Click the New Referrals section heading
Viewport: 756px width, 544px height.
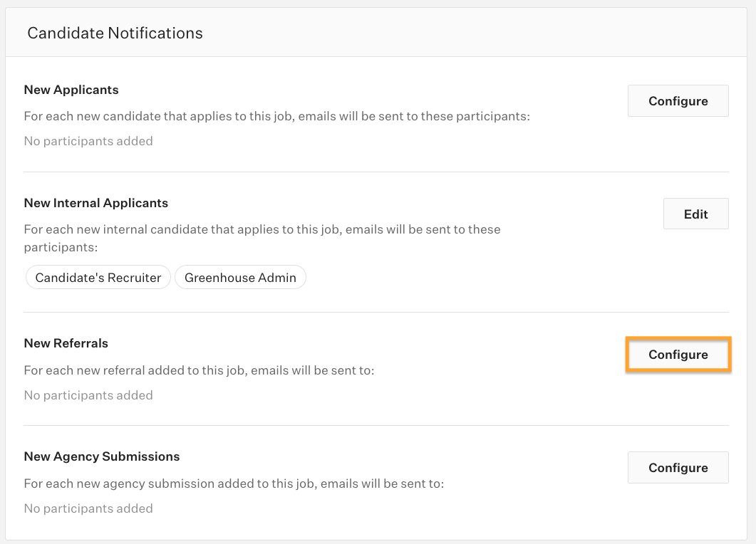click(x=66, y=343)
